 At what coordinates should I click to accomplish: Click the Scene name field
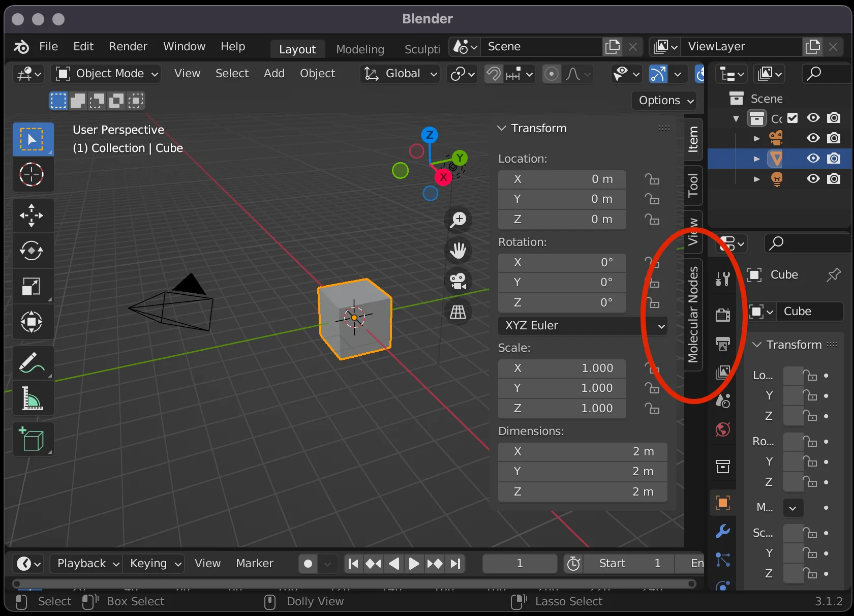[x=541, y=47]
